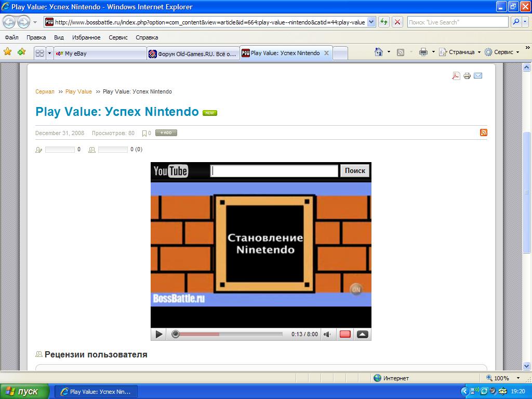532x399 pixels.
Task: Click the Поиск button in player
Action: click(355, 170)
